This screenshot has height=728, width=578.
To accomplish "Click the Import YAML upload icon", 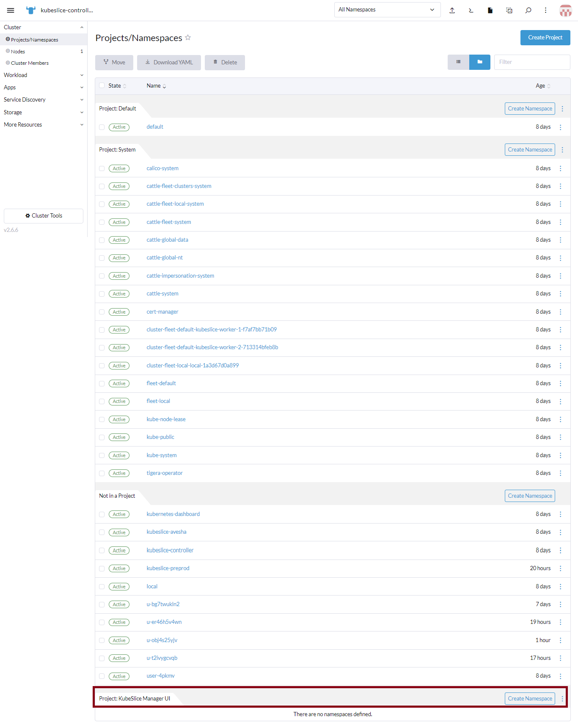I will [452, 10].
